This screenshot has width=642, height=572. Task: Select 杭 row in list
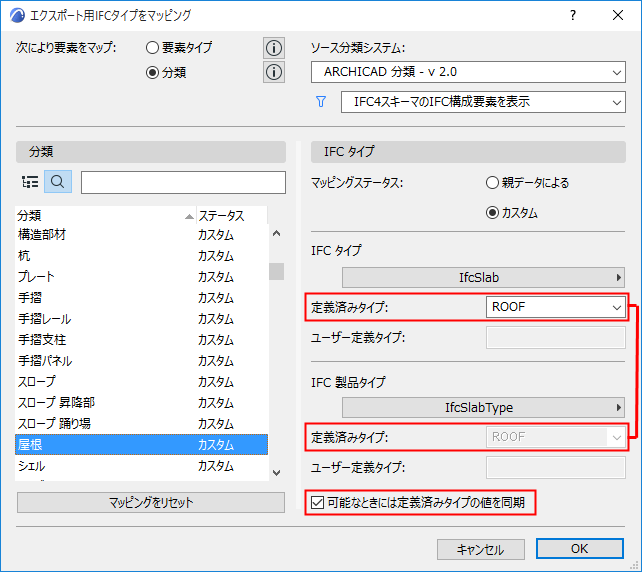click(x=141, y=256)
